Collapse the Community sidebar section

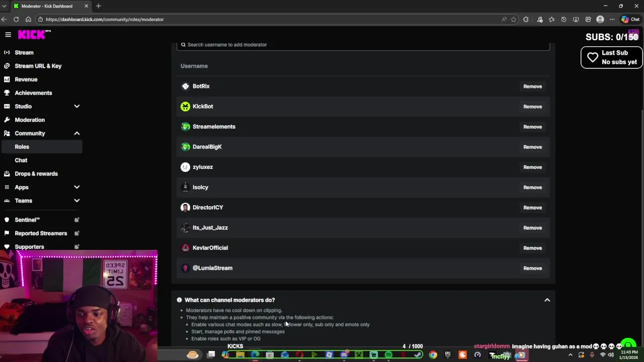(76, 133)
